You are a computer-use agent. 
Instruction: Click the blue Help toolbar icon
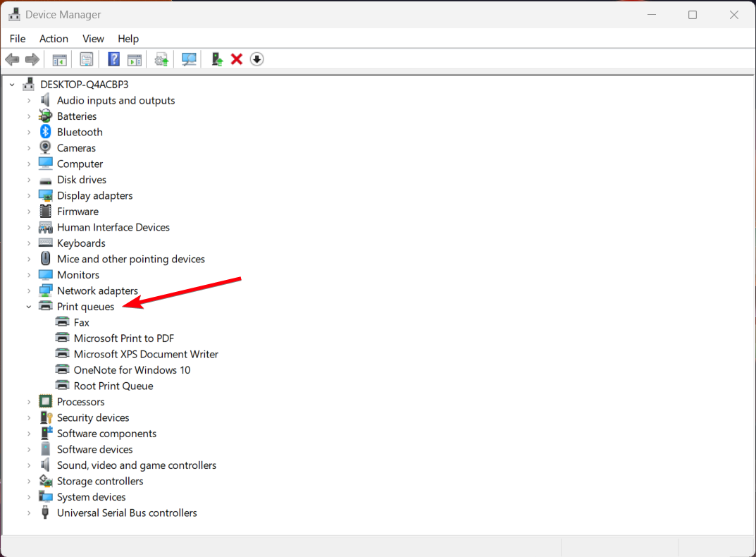pos(113,59)
